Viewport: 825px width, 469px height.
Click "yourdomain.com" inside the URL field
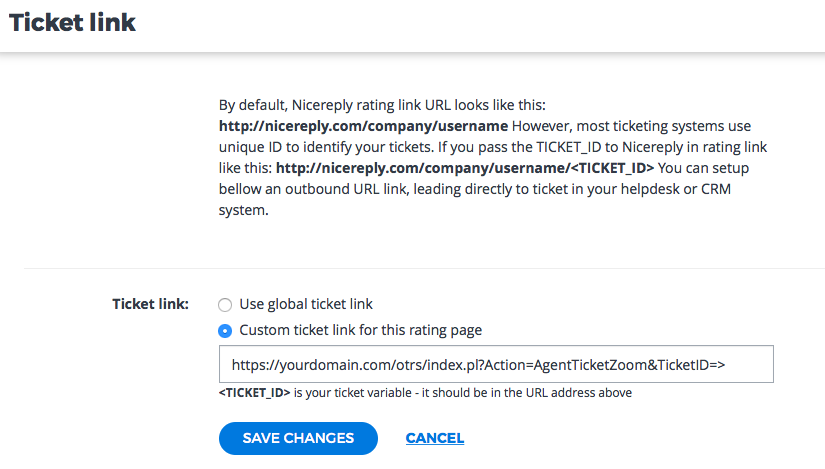(x=329, y=365)
